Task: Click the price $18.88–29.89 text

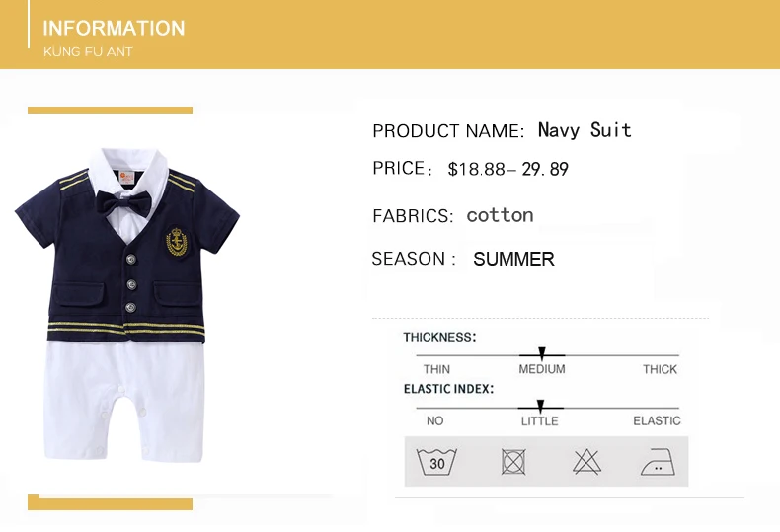Action: 507,169
